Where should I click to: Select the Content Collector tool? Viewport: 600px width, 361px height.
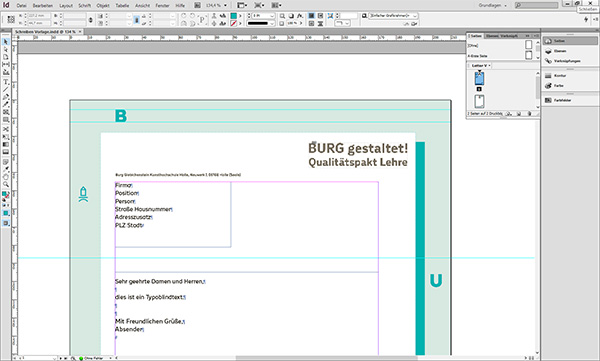click(x=6, y=72)
